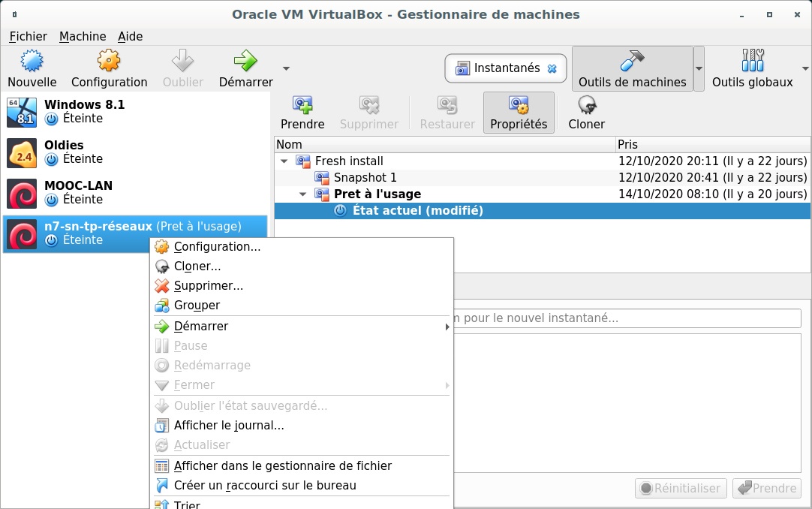Click the date 12/10/2020 20:41 cell
Screen dimensions: 812x509
point(713,178)
